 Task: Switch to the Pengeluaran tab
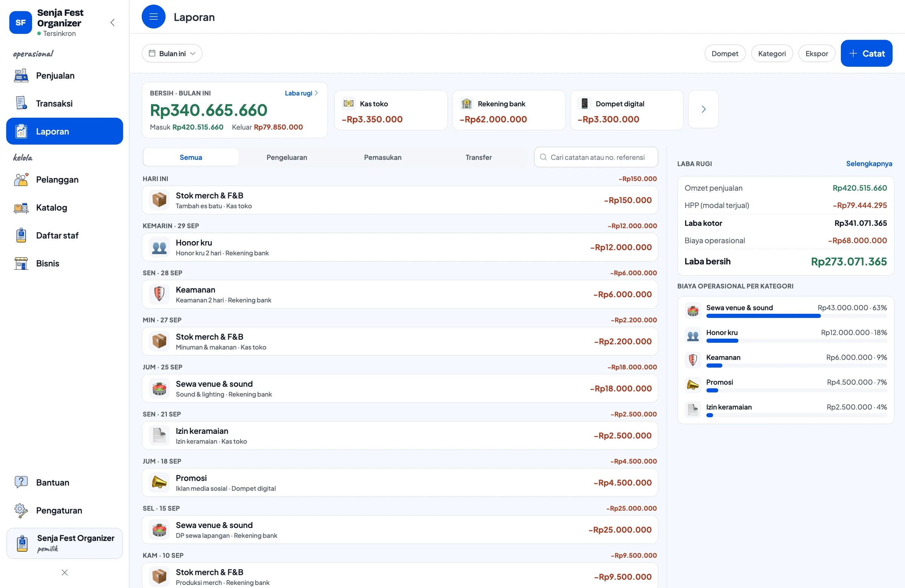click(x=287, y=157)
